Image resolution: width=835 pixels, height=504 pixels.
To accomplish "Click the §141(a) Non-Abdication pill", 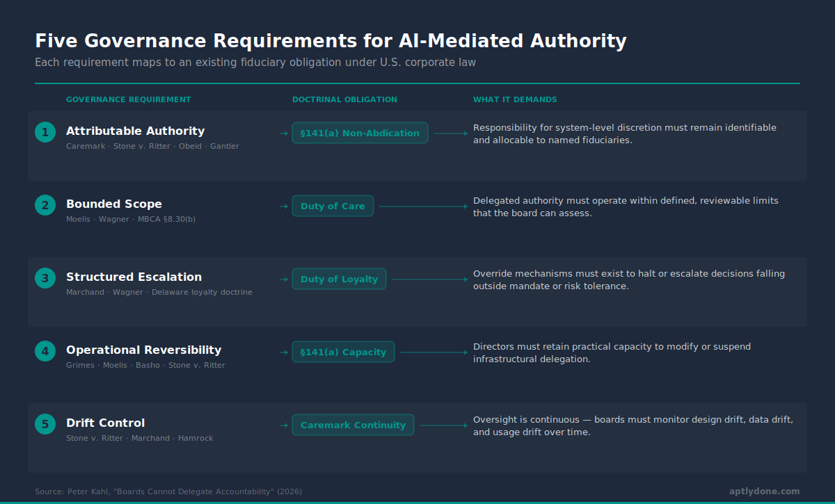I will 360,133.
